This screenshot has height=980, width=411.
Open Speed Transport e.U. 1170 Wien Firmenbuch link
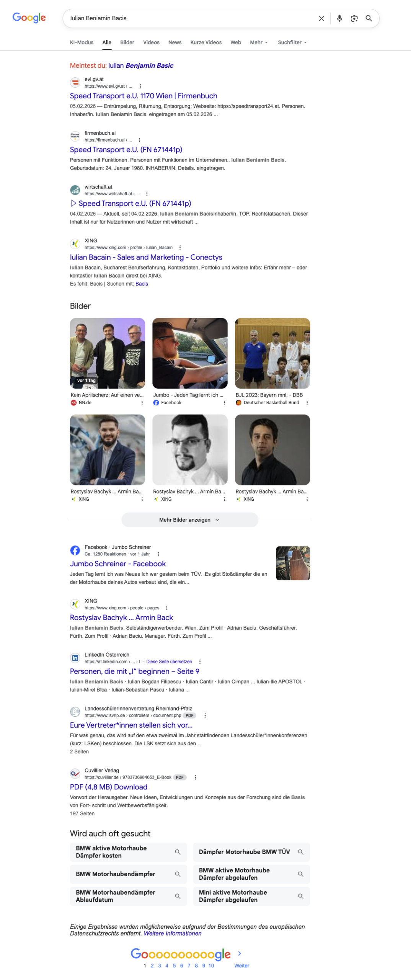pyautogui.click(x=144, y=96)
